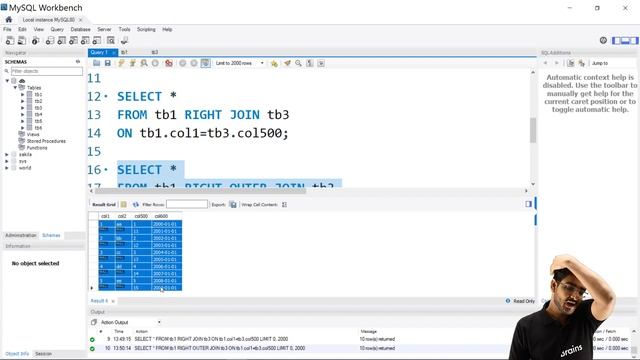Click the search table data icon
The width and height of the screenshot is (640, 360).
pos(111,40)
